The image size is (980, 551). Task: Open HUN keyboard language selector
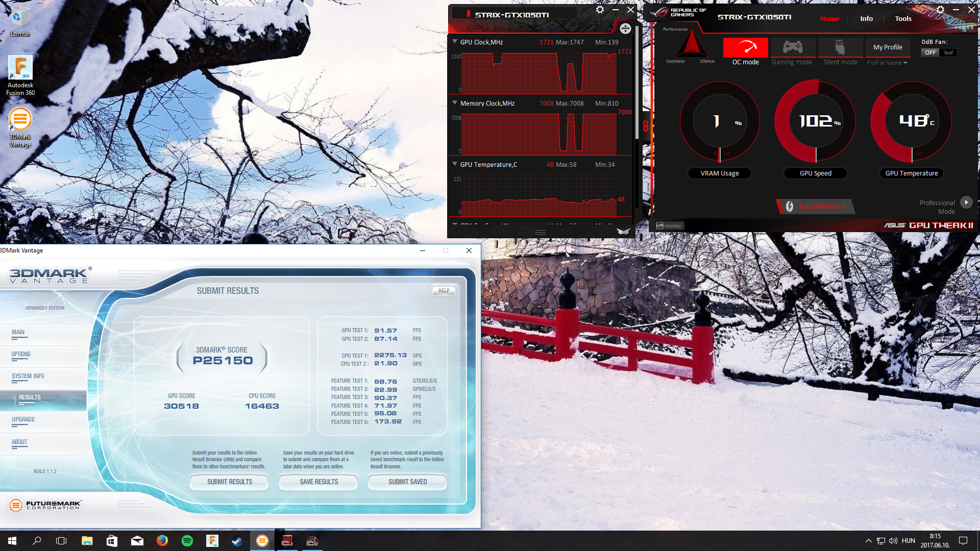click(x=908, y=541)
